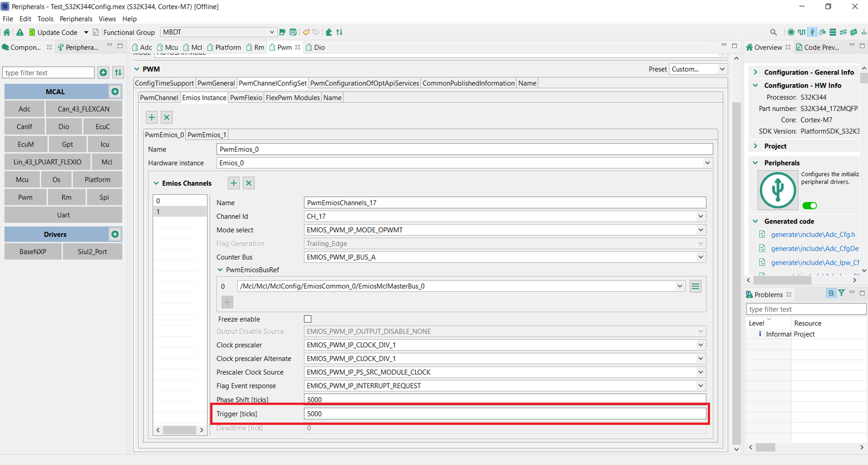
Task: Switch to the PwmFlexio tab
Action: pyautogui.click(x=246, y=97)
